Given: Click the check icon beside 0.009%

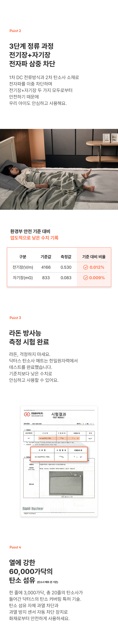Looking at the screenshot, I should (86, 278).
